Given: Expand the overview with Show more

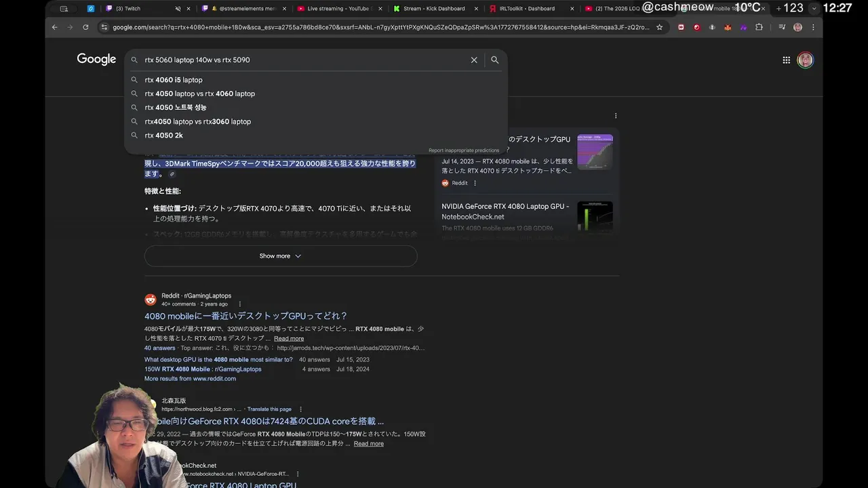Looking at the screenshot, I should point(281,256).
